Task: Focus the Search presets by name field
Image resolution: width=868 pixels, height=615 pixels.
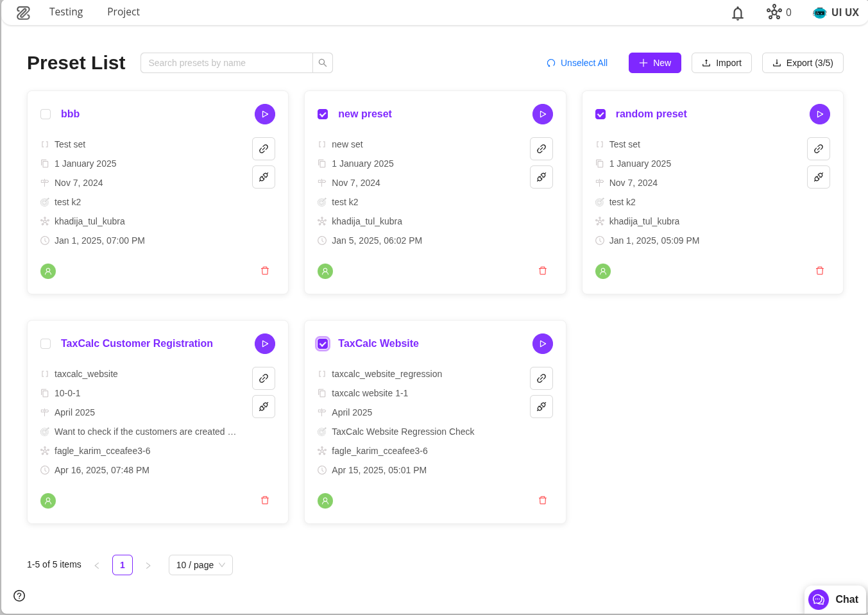Action: click(x=226, y=63)
